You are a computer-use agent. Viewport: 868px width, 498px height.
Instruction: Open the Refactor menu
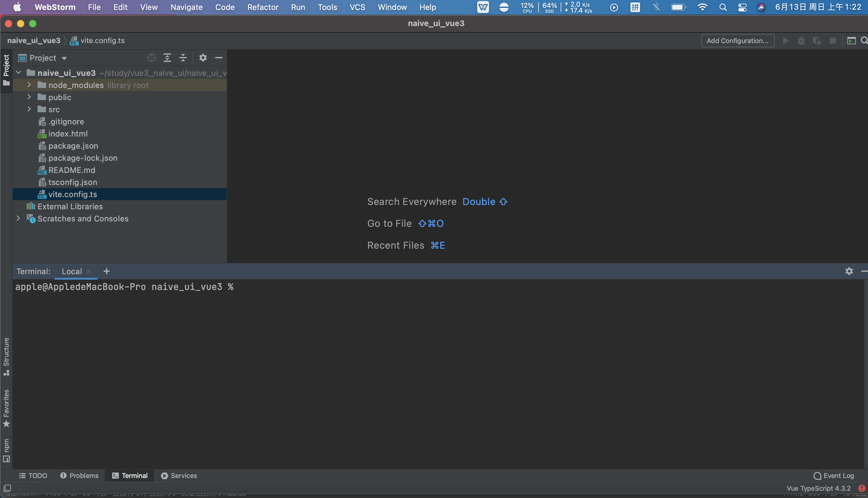pos(262,7)
